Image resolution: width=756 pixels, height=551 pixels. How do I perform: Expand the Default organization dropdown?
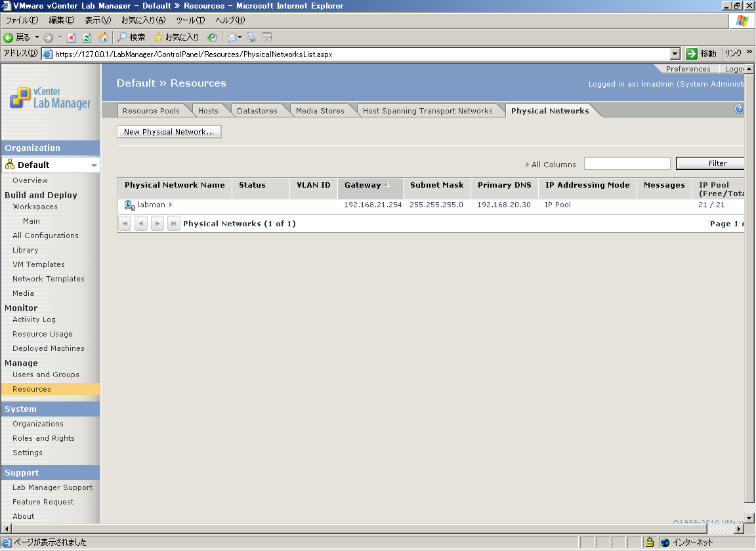(94, 165)
